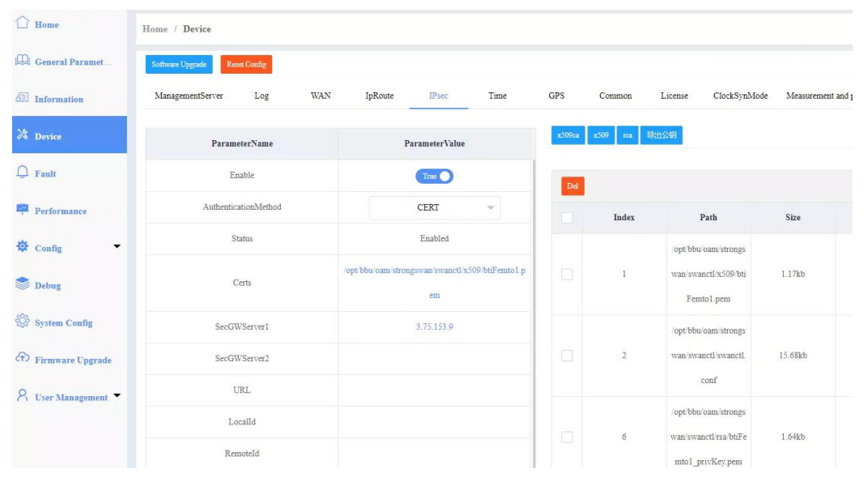
Task: Click the System Config gear icon
Action: coord(23,322)
